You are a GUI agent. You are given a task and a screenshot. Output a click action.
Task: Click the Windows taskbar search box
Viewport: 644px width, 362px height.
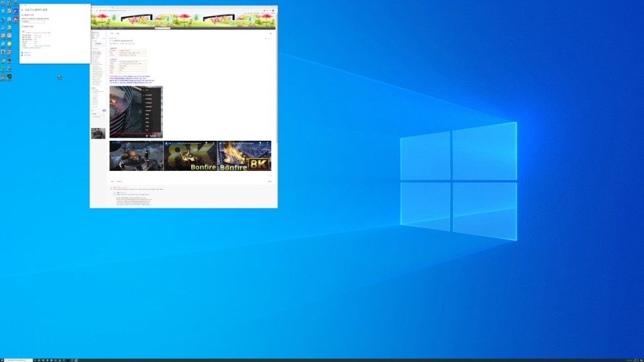(x=19, y=360)
